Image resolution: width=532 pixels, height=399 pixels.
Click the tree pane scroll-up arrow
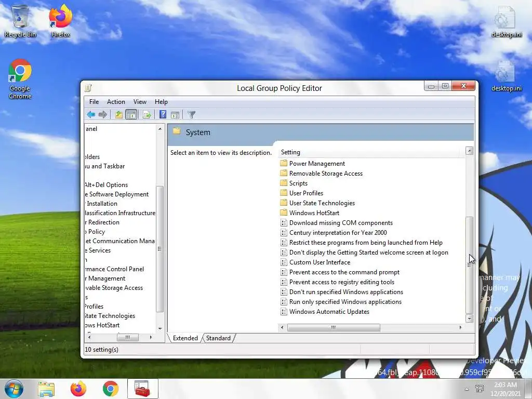click(160, 129)
